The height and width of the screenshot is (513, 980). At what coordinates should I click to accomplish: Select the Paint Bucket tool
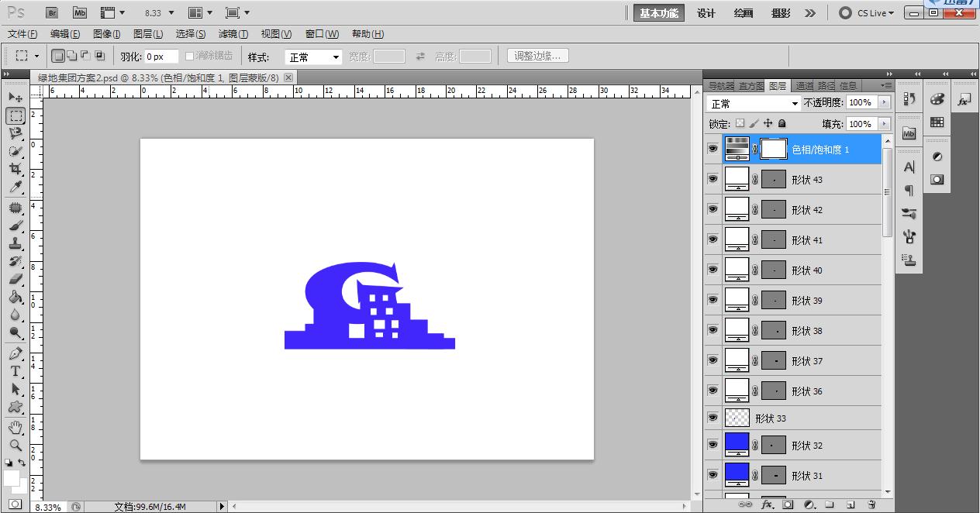16,297
